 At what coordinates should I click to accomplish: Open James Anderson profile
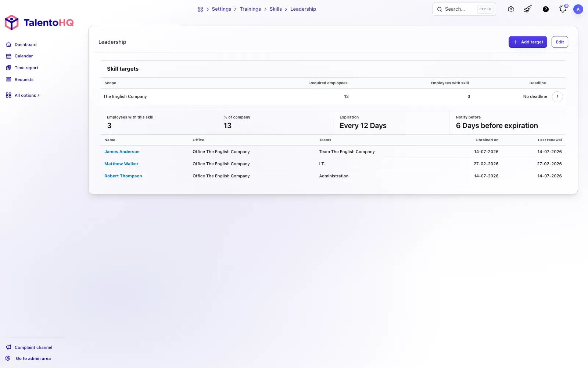122,152
